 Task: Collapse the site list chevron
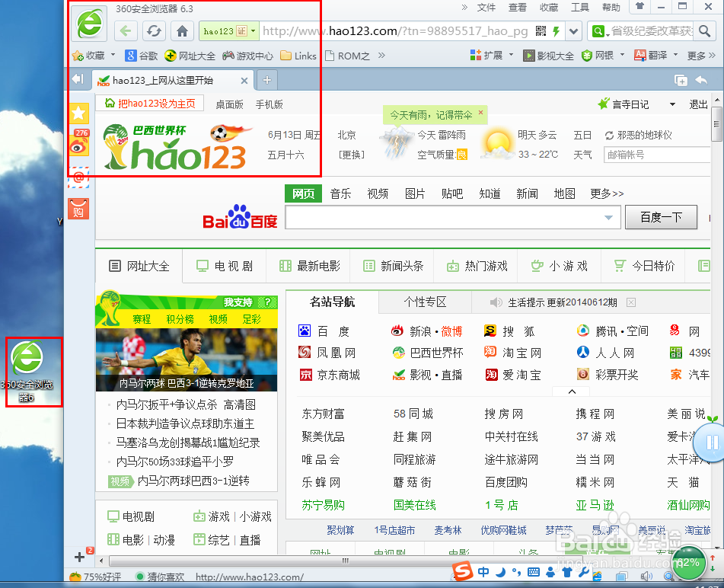(x=572, y=391)
